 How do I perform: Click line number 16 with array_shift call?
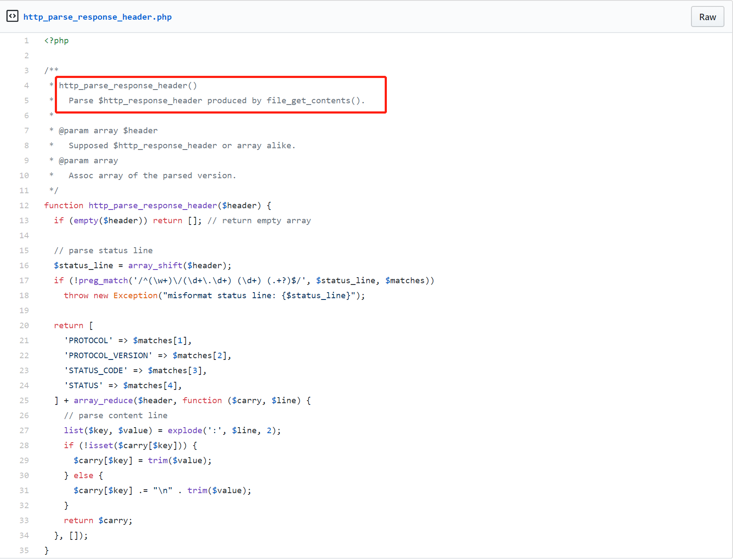pyautogui.click(x=24, y=265)
